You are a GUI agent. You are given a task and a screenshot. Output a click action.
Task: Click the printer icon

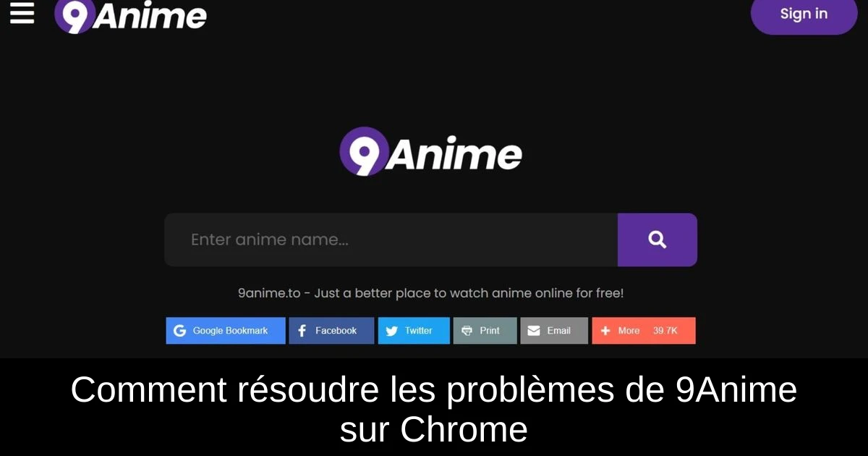[x=467, y=331]
